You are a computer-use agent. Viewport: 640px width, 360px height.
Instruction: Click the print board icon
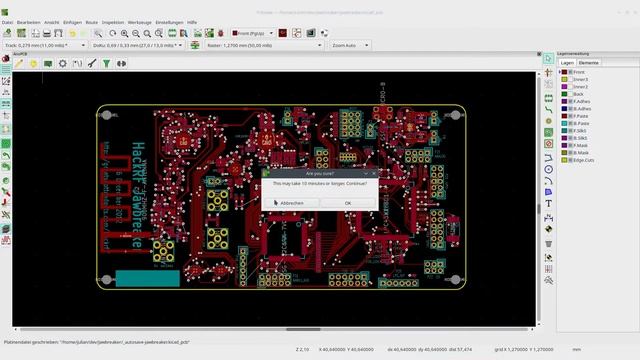click(47, 33)
